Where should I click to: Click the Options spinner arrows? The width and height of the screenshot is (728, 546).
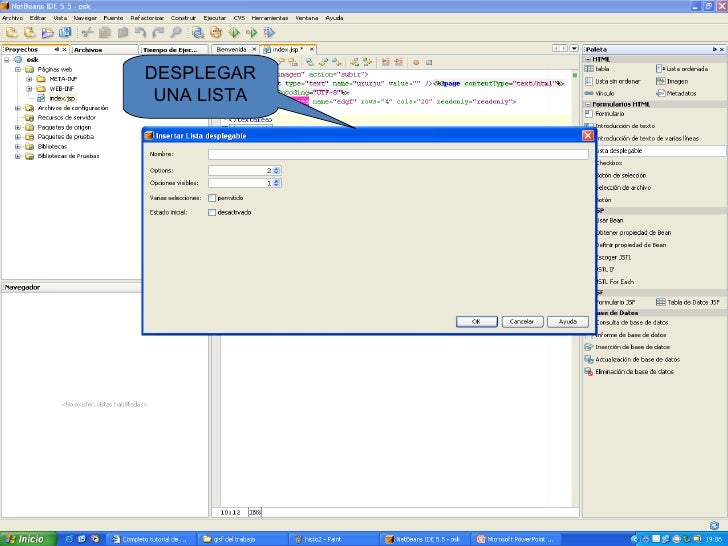(x=277, y=171)
